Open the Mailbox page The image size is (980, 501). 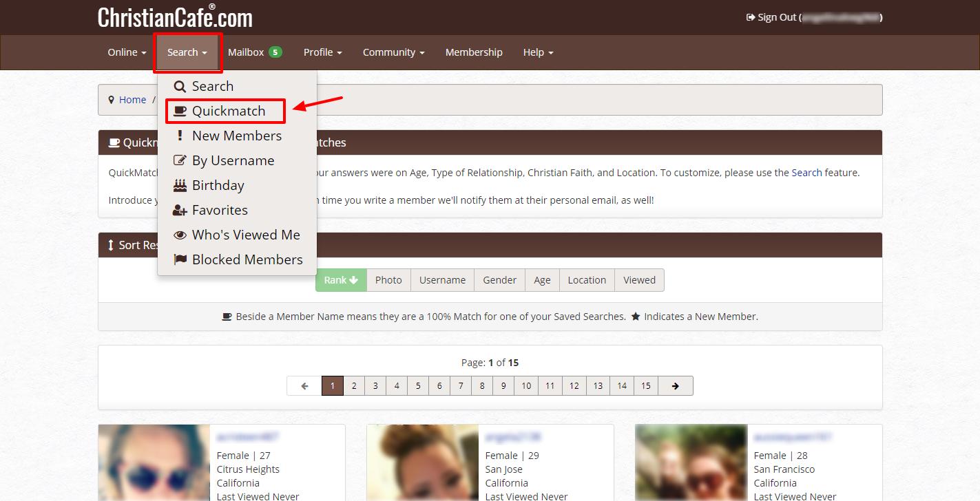(x=246, y=52)
